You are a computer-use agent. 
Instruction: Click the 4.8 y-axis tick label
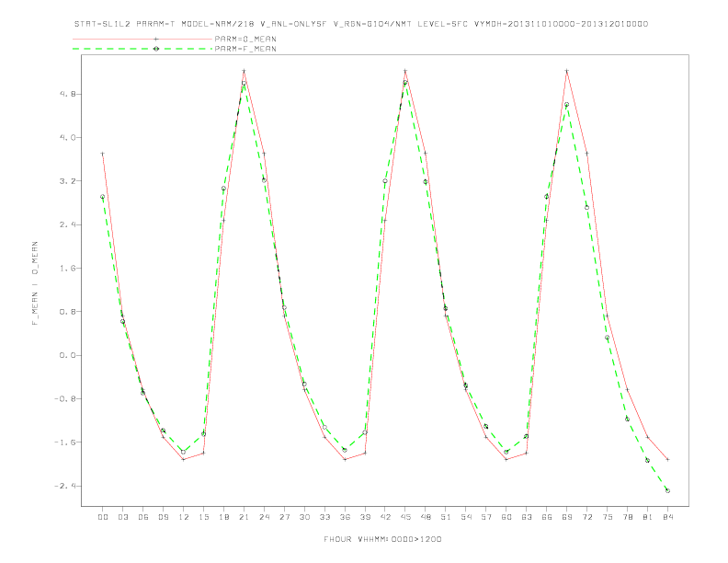point(67,93)
